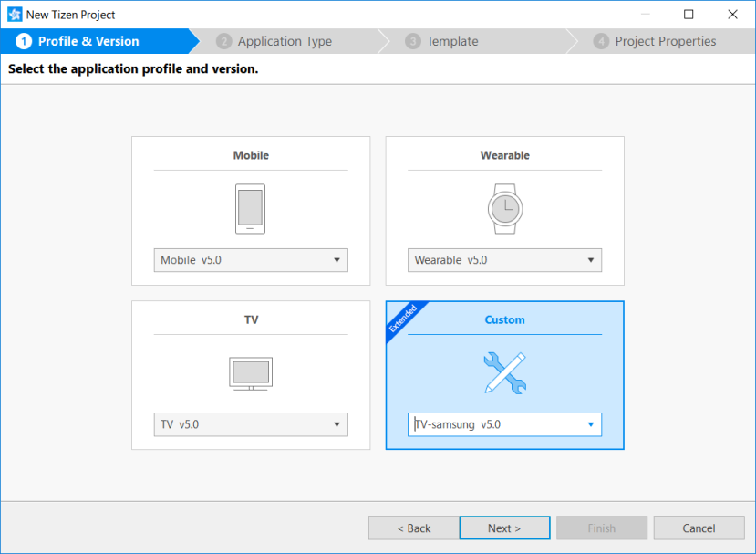Click the Mobile phone icon

[x=250, y=208]
